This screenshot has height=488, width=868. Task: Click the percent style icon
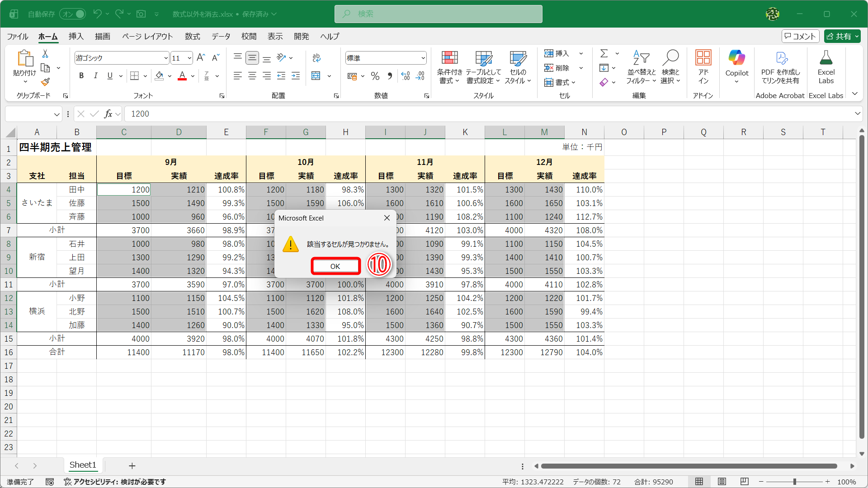click(x=375, y=76)
